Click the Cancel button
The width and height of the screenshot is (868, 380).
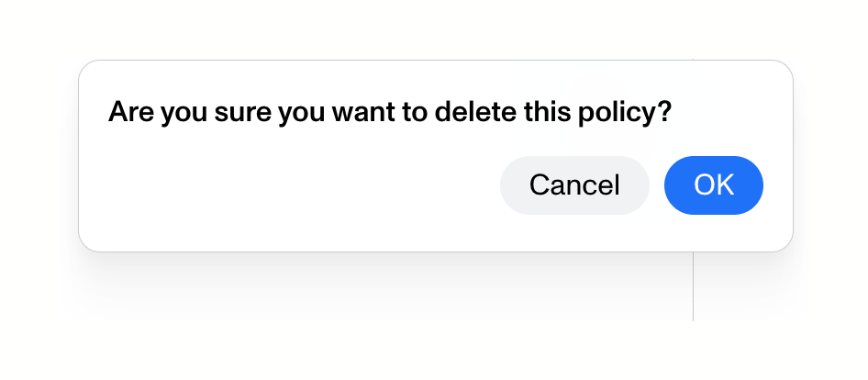574,185
